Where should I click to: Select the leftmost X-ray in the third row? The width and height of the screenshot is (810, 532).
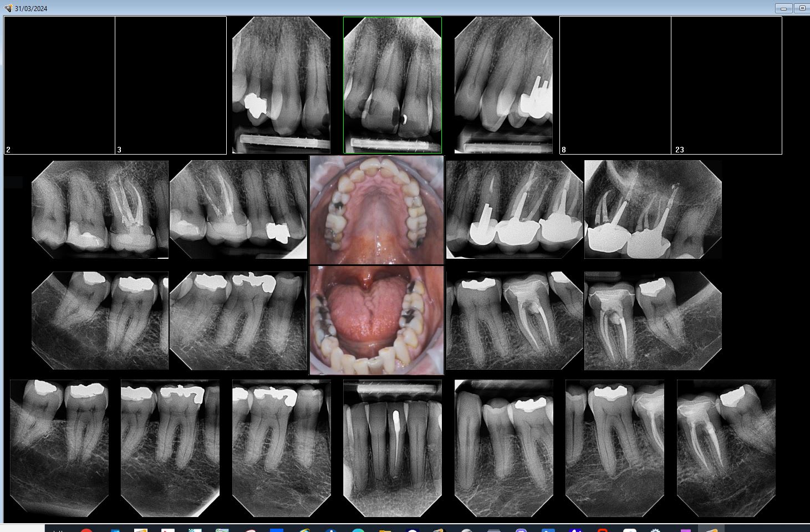(100, 320)
